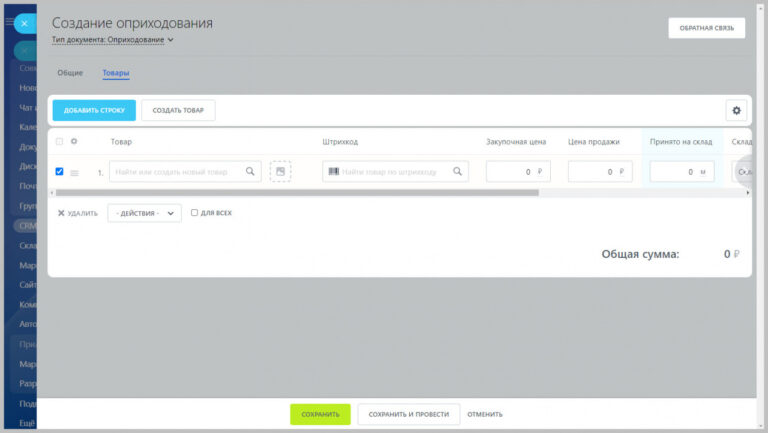Click the product image placeholder icon

pyautogui.click(x=280, y=171)
